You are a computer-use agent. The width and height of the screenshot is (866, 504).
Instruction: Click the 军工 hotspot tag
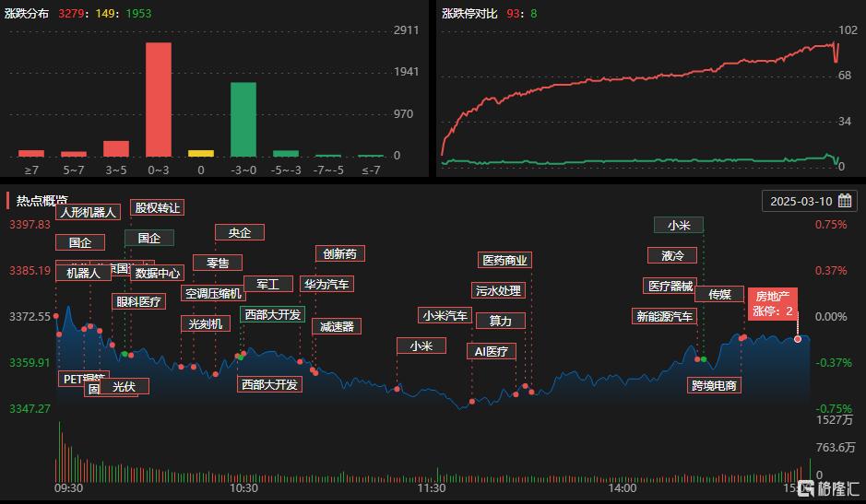pos(267,284)
